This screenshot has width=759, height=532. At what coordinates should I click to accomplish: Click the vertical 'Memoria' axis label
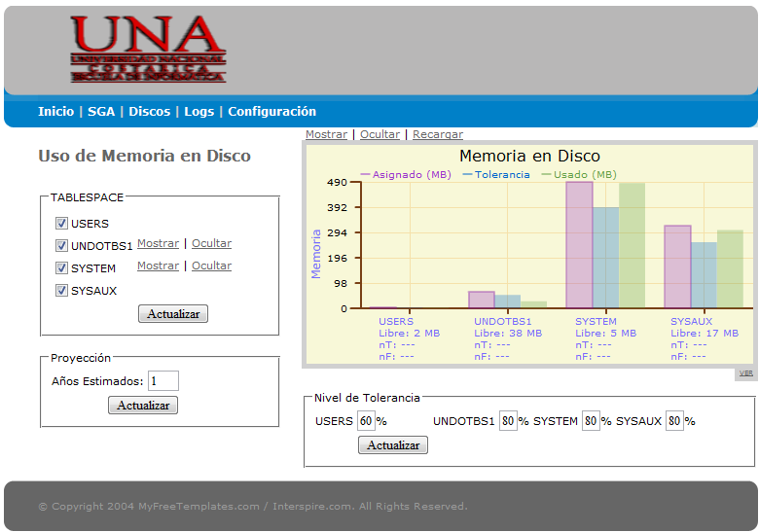[x=315, y=254]
